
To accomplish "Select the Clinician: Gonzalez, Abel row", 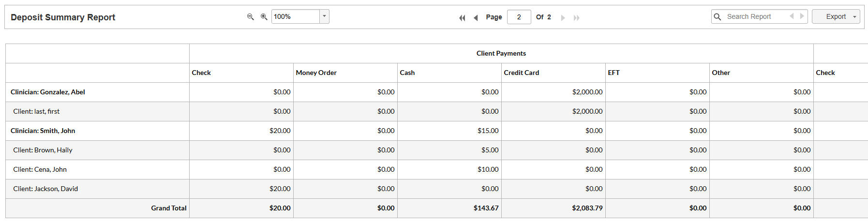I will 48,92.
